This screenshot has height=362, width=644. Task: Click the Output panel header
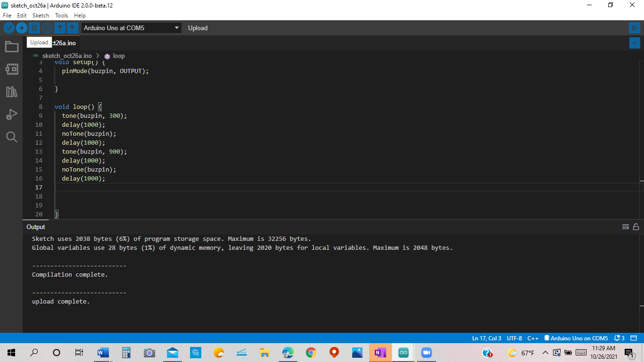[36, 227]
